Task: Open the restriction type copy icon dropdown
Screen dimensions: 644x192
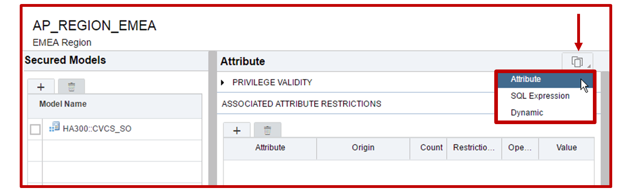Action: pos(577,62)
